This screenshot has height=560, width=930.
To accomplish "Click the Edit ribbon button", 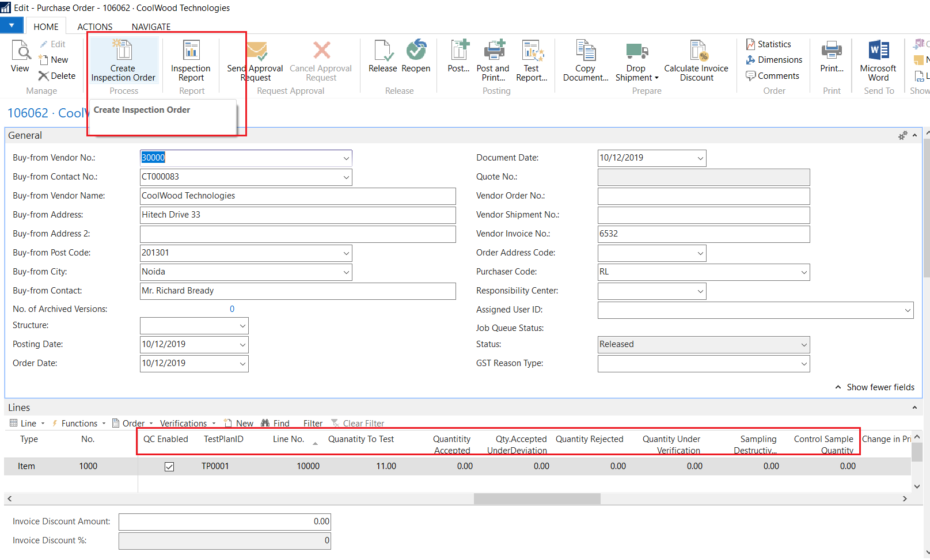I will click(x=52, y=44).
